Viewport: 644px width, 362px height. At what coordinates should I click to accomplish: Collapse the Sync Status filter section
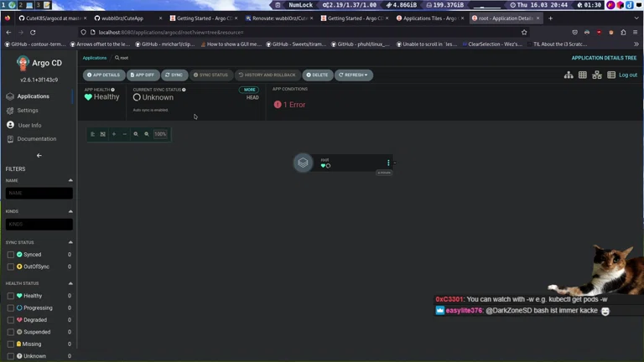(70, 242)
